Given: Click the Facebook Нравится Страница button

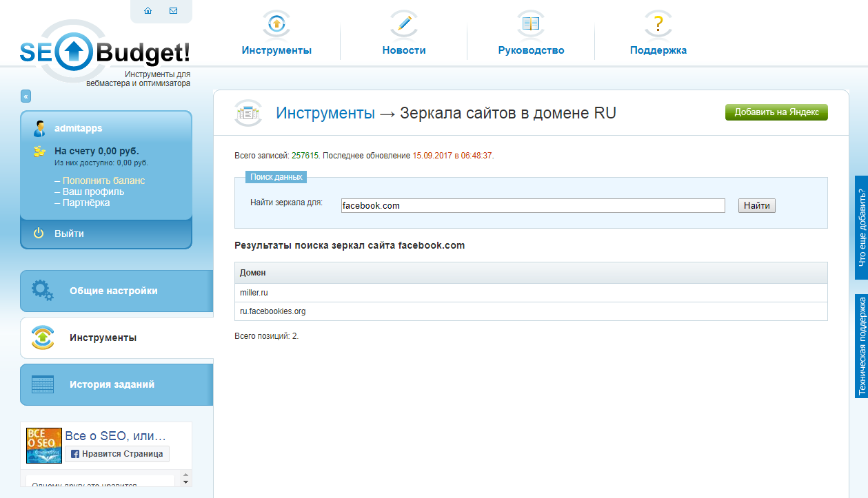Looking at the screenshot, I should (x=117, y=454).
